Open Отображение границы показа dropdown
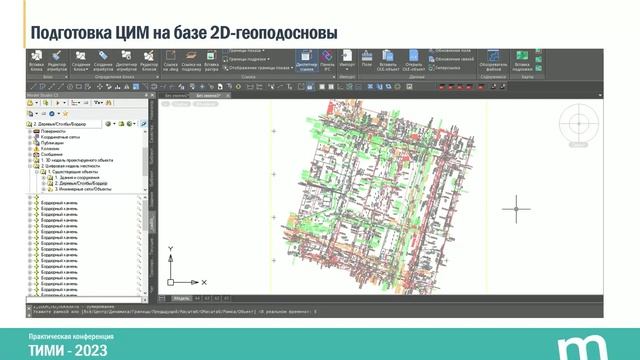The image size is (640, 360). (258, 68)
